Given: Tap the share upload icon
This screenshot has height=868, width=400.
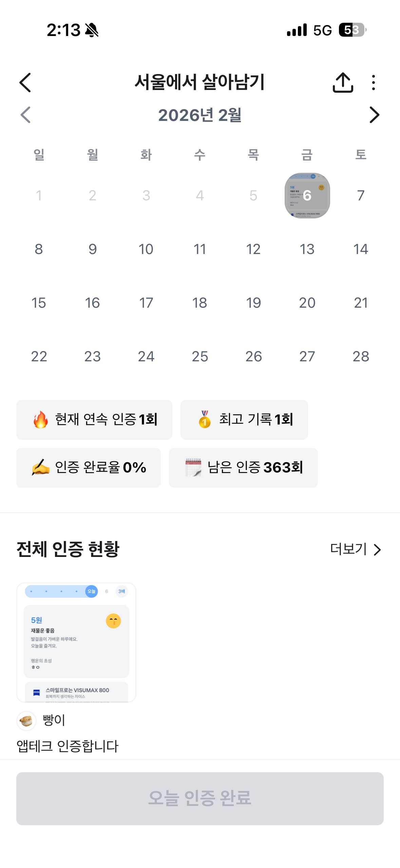Looking at the screenshot, I should (x=343, y=83).
